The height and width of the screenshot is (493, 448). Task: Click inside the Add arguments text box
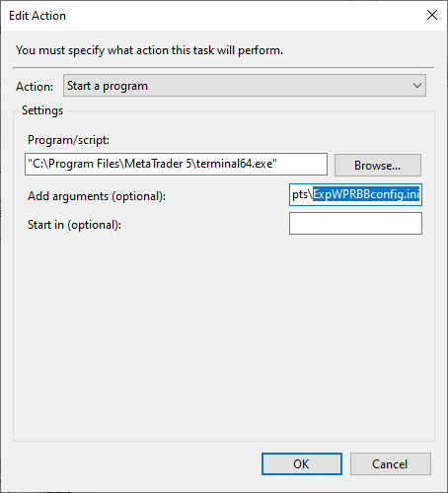coord(355,194)
